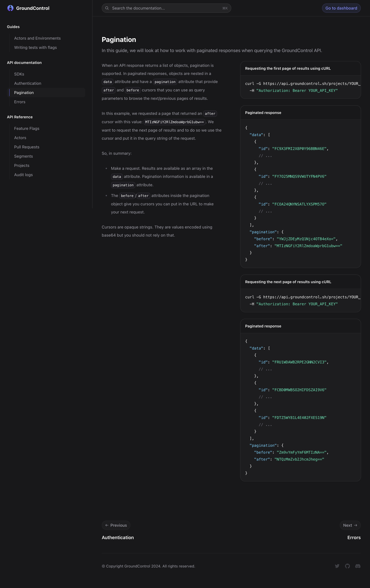Screen dimensions: 370x588
Task: Open Projects reference page
Action: click(x=22, y=166)
